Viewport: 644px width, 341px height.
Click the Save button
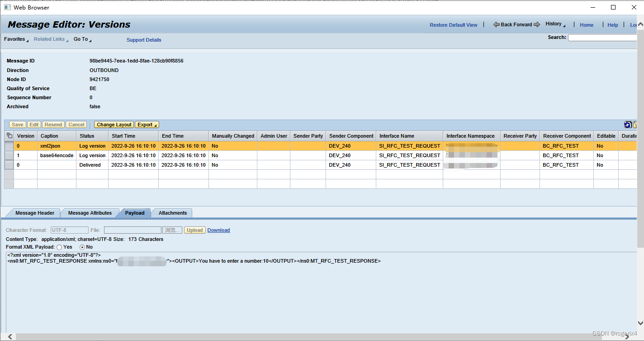[18, 125]
